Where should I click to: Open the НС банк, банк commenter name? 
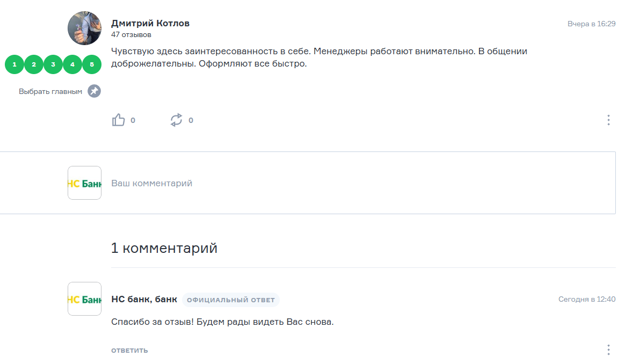pyautogui.click(x=144, y=299)
